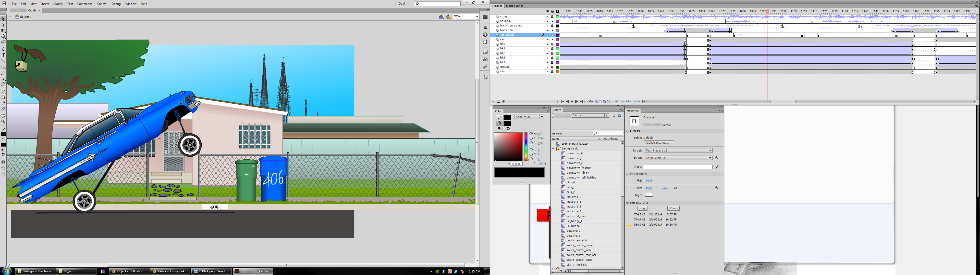980x275 pixels.
Task: Select the Lasso tool
Action: 3,43
